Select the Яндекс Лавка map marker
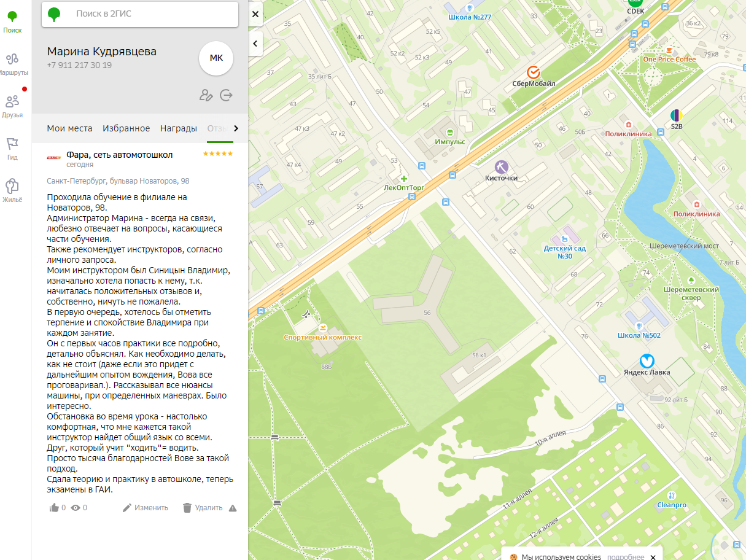This screenshot has width=746, height=560. 647,361
